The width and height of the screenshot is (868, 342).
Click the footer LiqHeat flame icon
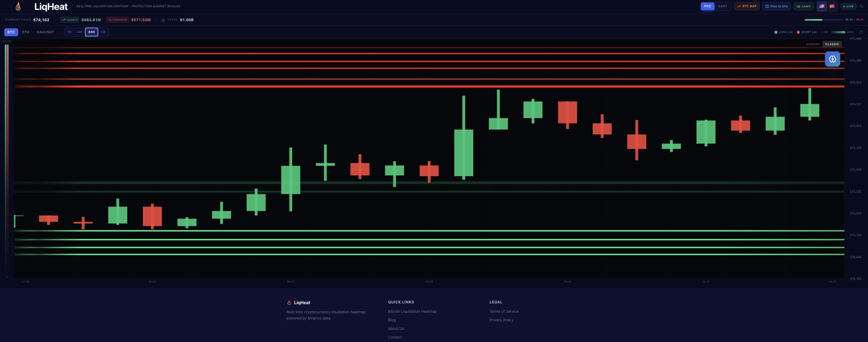[289, 302]
